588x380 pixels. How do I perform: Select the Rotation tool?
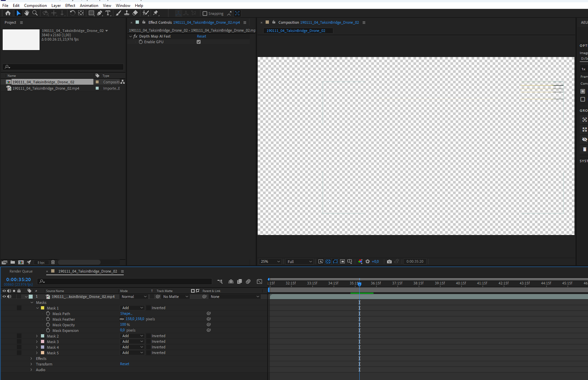(72, 13)
